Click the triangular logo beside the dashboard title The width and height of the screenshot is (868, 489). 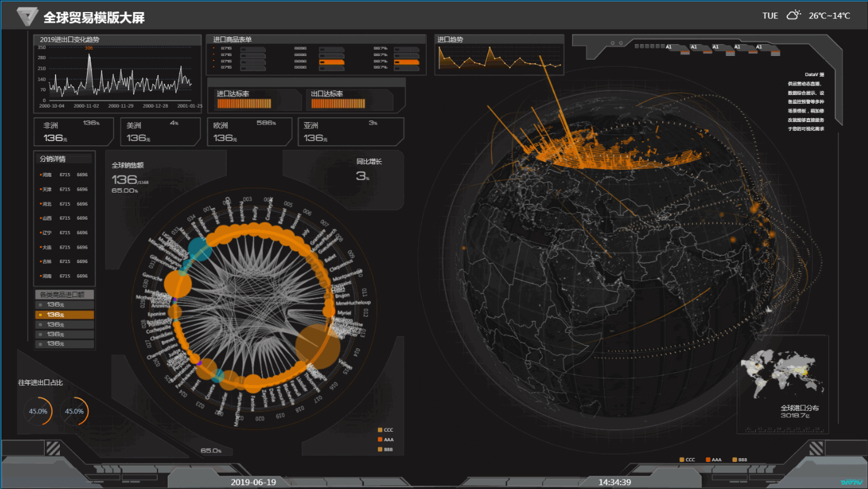28,16
